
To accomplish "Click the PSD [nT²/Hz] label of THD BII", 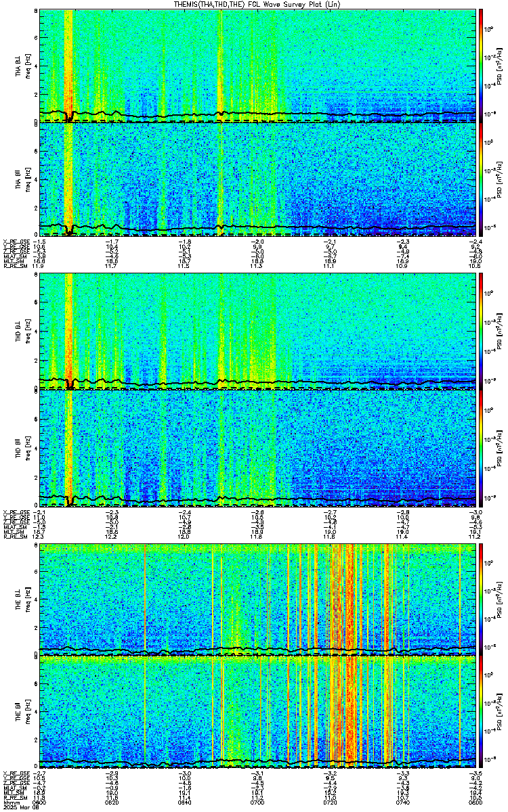I will click(500, 449).
